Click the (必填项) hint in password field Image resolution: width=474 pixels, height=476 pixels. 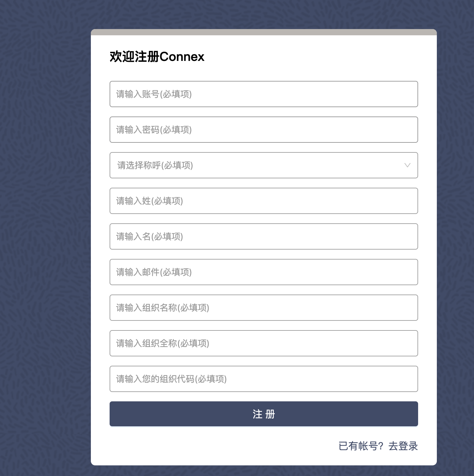click(x=176, y=130)
